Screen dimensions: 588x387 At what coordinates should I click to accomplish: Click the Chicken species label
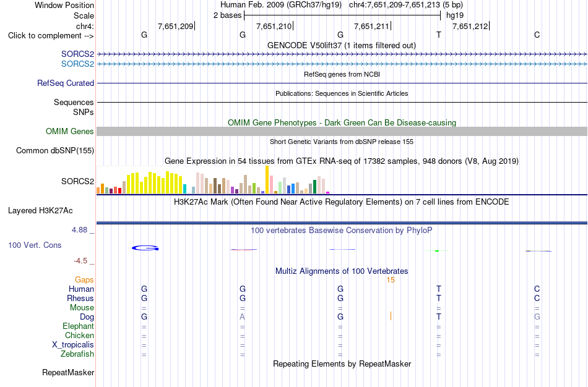[x=79, y=336]
